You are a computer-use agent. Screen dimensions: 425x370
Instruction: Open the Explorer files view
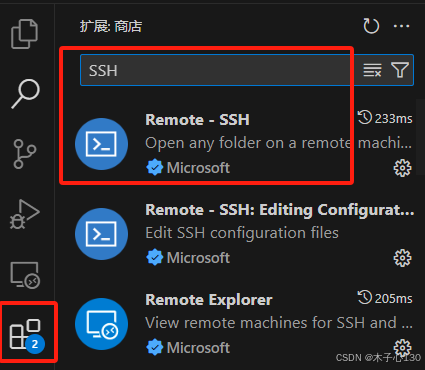25,34
